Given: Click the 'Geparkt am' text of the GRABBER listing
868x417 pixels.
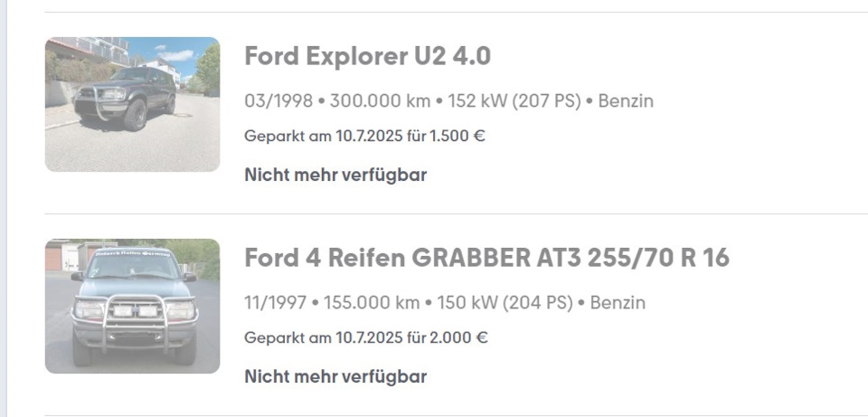Looking at the screenshot, I should click(288, 338).
